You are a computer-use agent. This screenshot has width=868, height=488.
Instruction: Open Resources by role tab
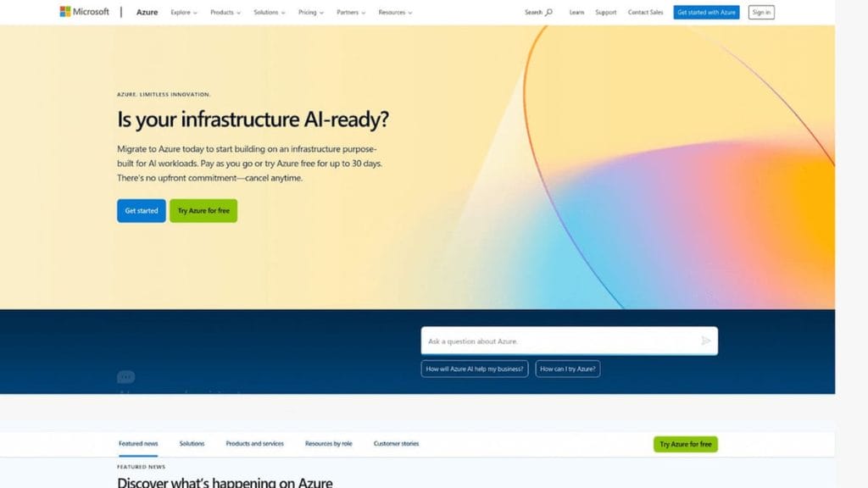[328, 444]
